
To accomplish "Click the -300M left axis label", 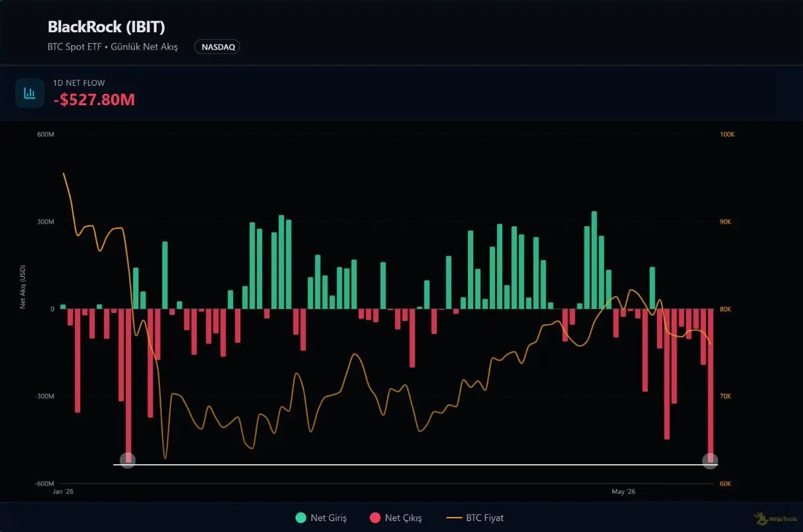I will pyautogui.click(x=44, y=397).
